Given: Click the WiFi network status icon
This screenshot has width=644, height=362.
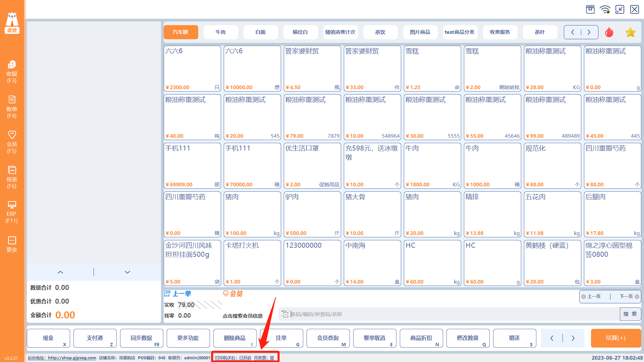Looking at the screenshot, I should [605, 9].
